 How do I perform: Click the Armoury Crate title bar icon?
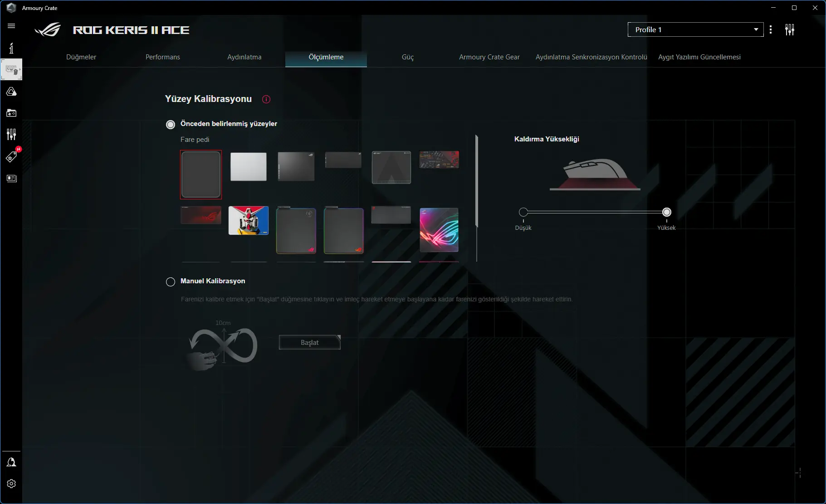point(11,8)
